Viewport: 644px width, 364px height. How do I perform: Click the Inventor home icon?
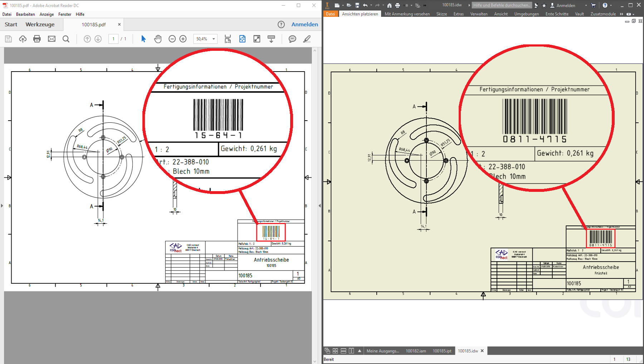tap(389, 5)
